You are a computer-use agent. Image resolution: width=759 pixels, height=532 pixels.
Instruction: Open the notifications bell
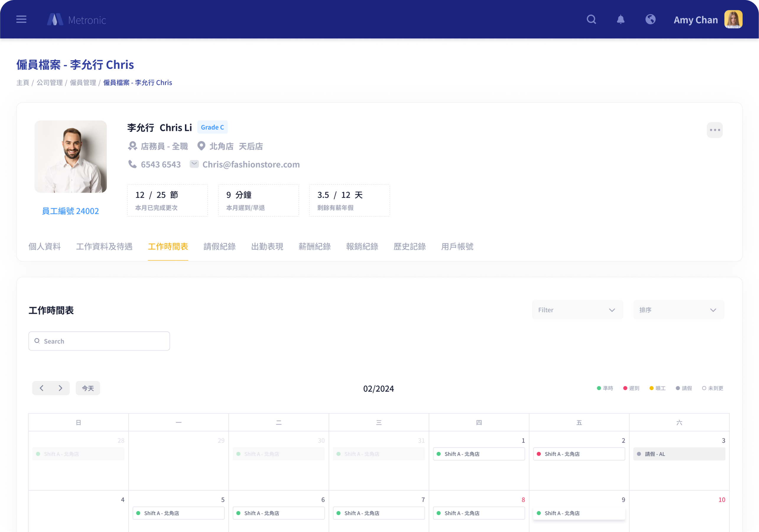(620, 20)
